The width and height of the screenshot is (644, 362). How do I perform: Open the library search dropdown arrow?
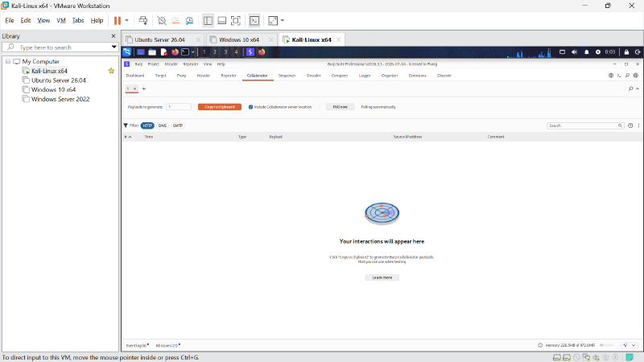114,47
